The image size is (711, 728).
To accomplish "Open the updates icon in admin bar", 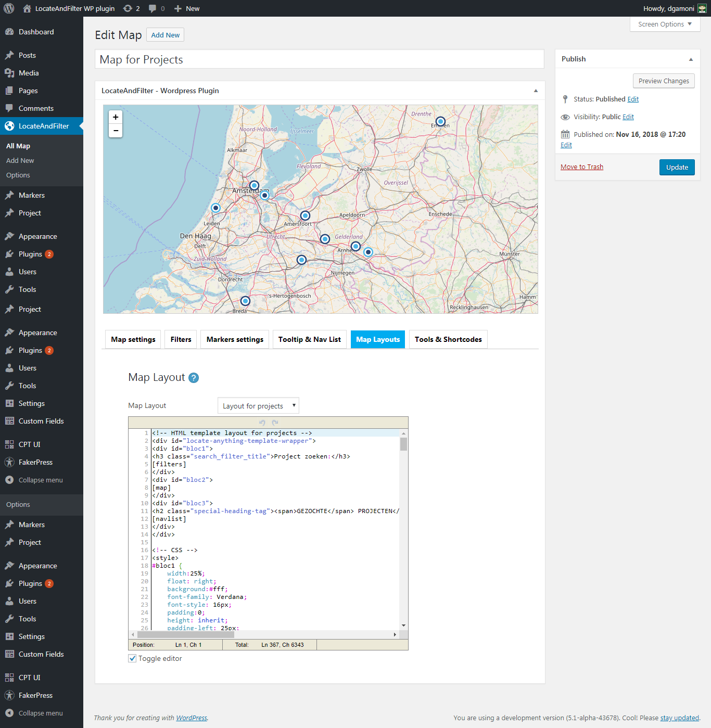I will click(128, 8).
